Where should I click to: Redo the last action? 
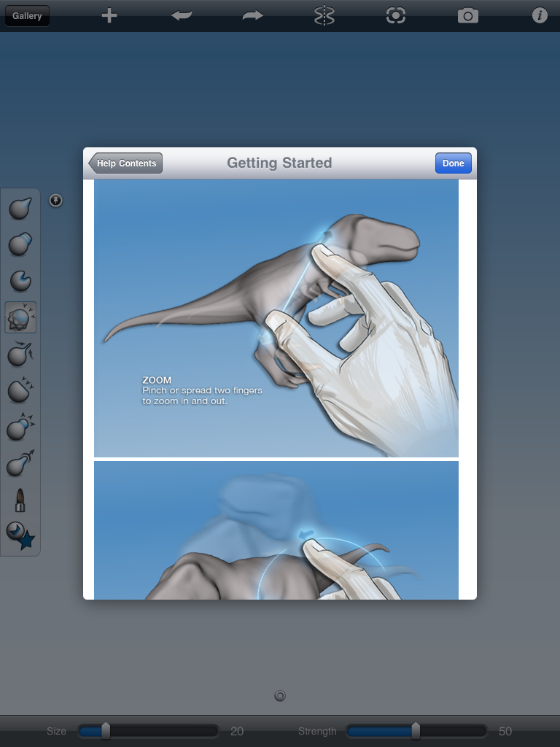[252, 16]
